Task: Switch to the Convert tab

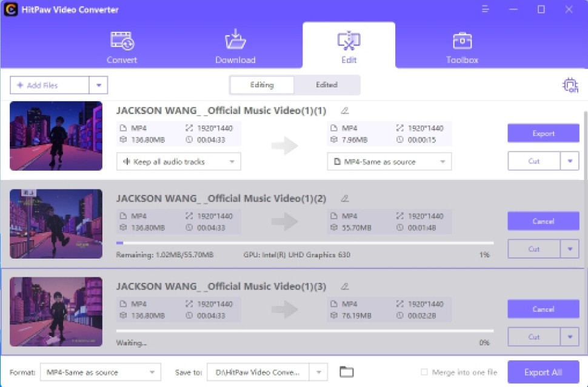Action: [122, 47]
